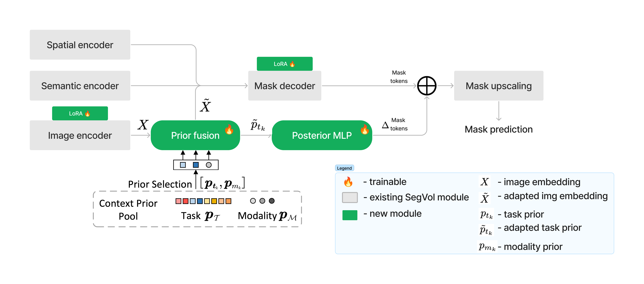Click the flame on Image encoder's LoRA
The height and width of the screenshot is (284, 644).
coord(87,114)
